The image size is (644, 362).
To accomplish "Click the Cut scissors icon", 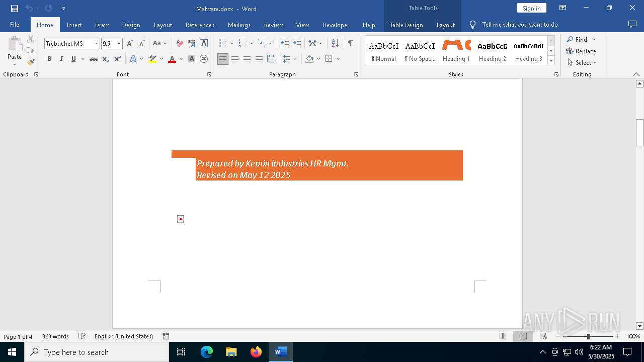I will (x=31, y=39).
